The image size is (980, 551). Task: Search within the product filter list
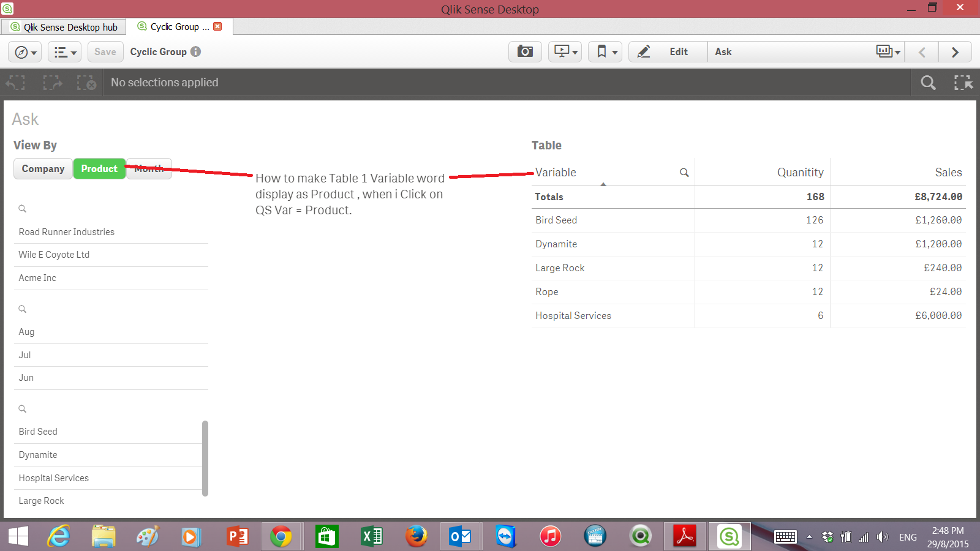tap(23, 409)
